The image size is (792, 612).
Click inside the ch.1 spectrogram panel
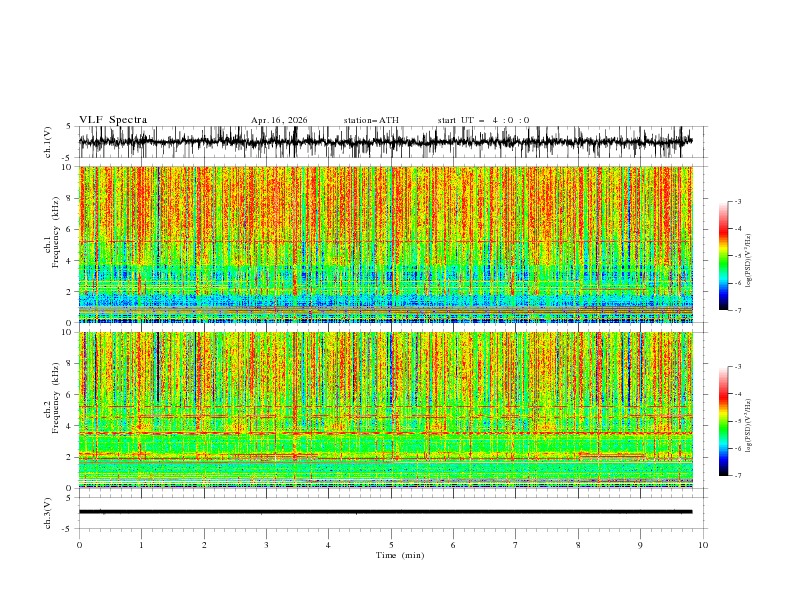386,244
